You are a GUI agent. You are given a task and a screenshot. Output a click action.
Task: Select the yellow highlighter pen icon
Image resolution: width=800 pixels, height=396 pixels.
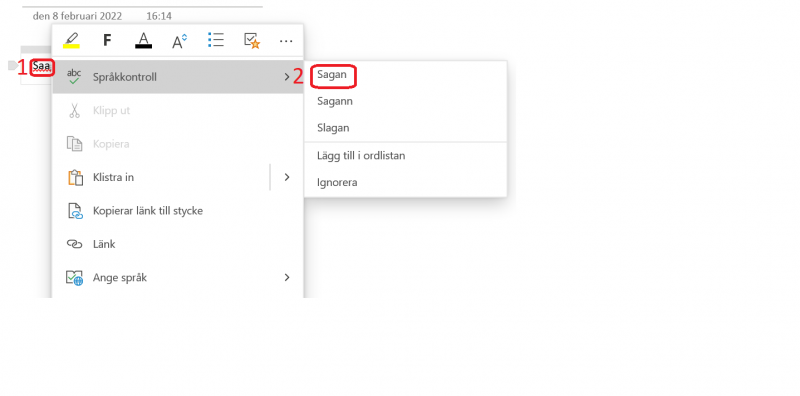point(71,40)
